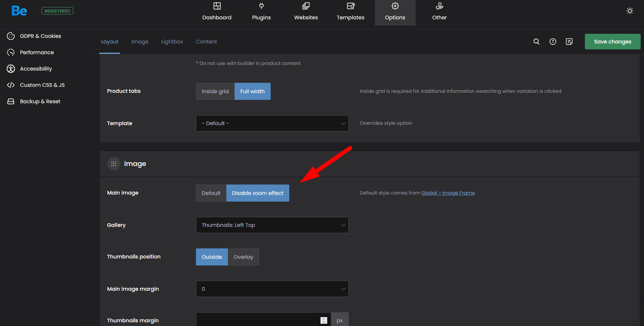The image size is (644, 326).
Task: Click the px unit label of Thumbnails margin
Action: [x=340, y=320]
